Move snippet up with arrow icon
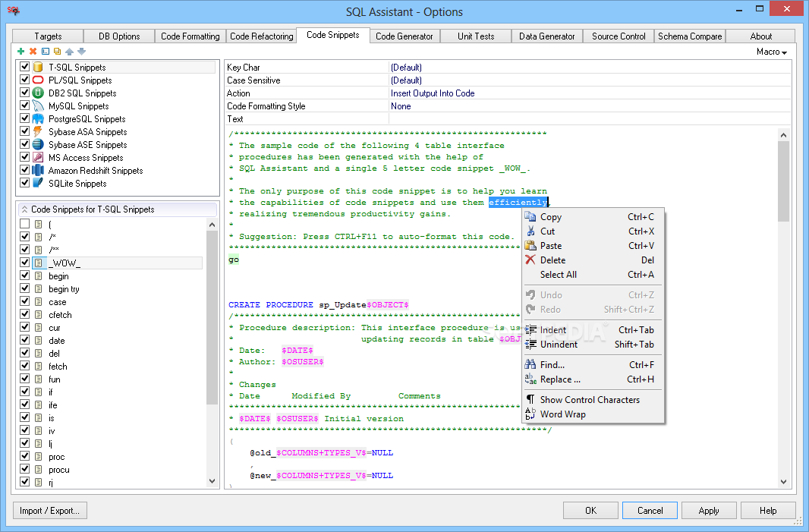 70,51
